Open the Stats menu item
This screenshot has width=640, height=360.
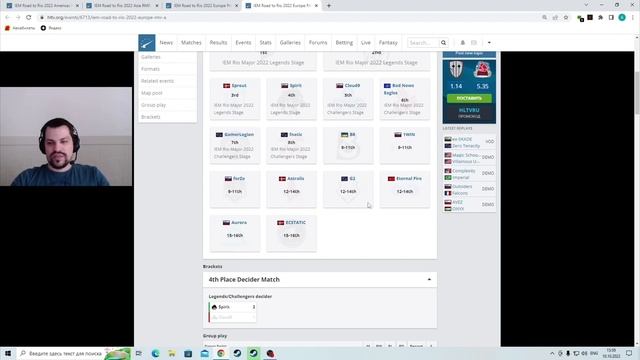[265, 42]
